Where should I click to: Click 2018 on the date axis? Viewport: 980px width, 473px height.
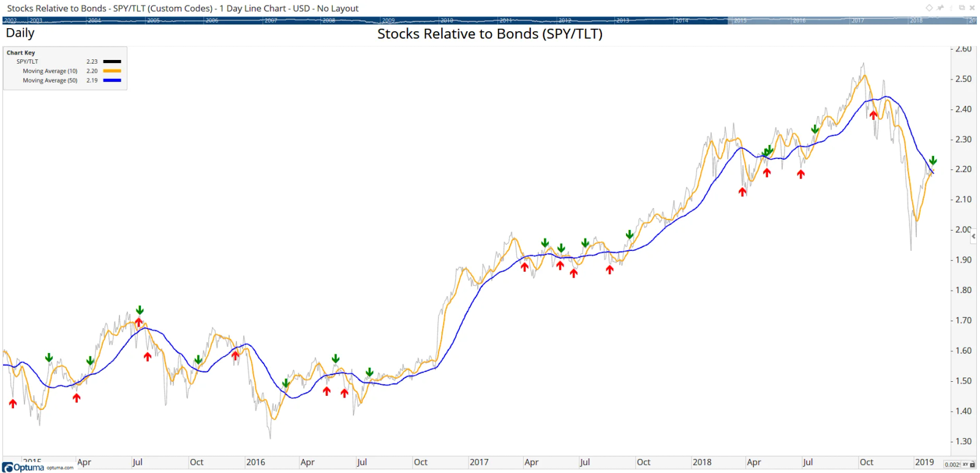point(702,462)
